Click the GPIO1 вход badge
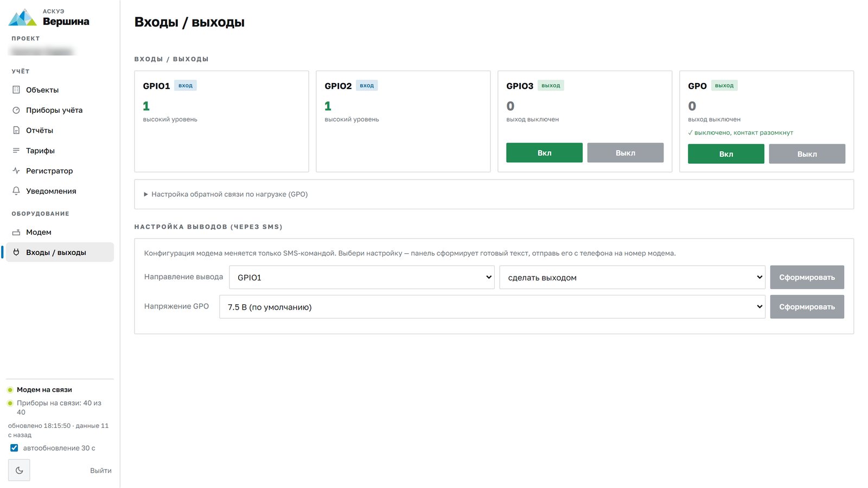 [186, 86]
